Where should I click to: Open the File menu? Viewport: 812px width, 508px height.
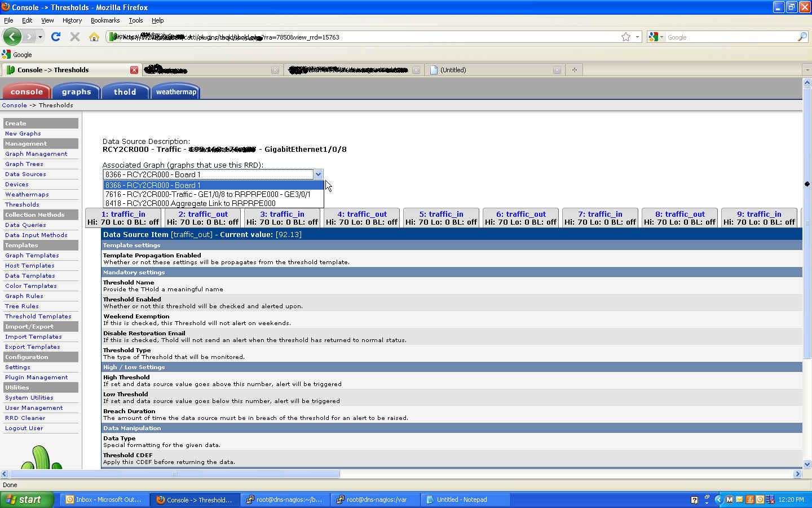pos(8,20)
